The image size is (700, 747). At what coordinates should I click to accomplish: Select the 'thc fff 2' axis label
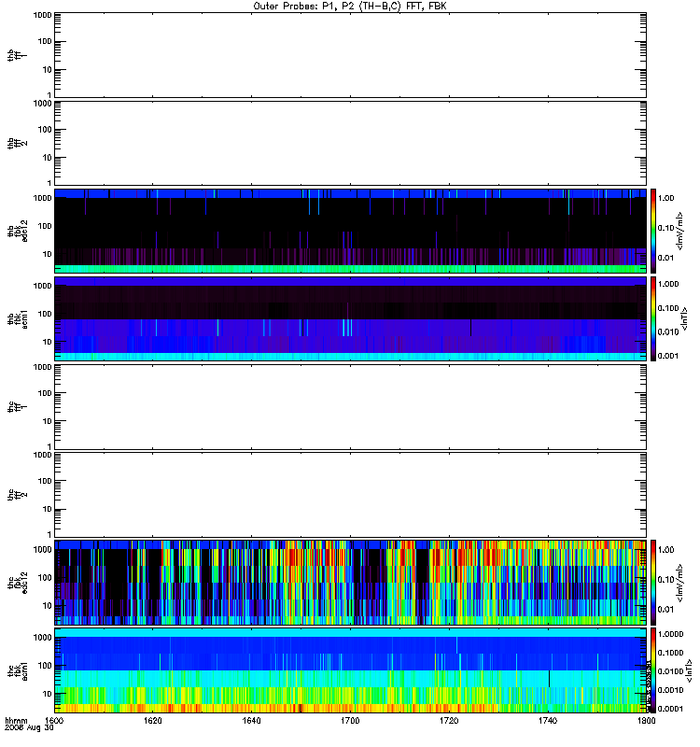[x=18, y=495]
